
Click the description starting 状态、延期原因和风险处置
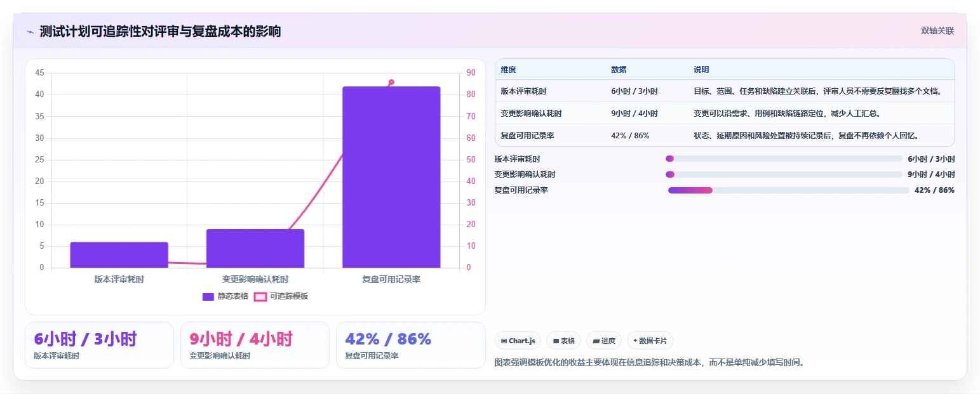pos(807,136)
